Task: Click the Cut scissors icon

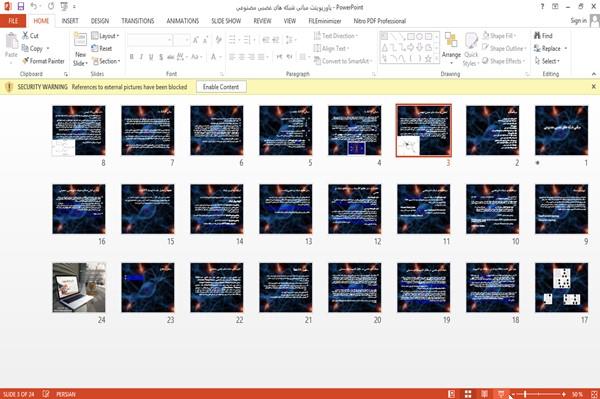Action: coord(26,36)
